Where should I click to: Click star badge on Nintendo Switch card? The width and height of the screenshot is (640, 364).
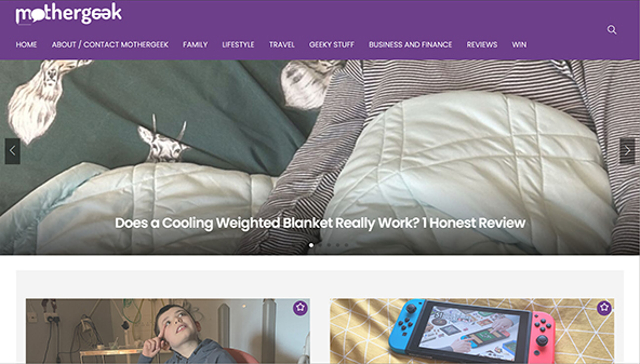(x=604, y=308)
